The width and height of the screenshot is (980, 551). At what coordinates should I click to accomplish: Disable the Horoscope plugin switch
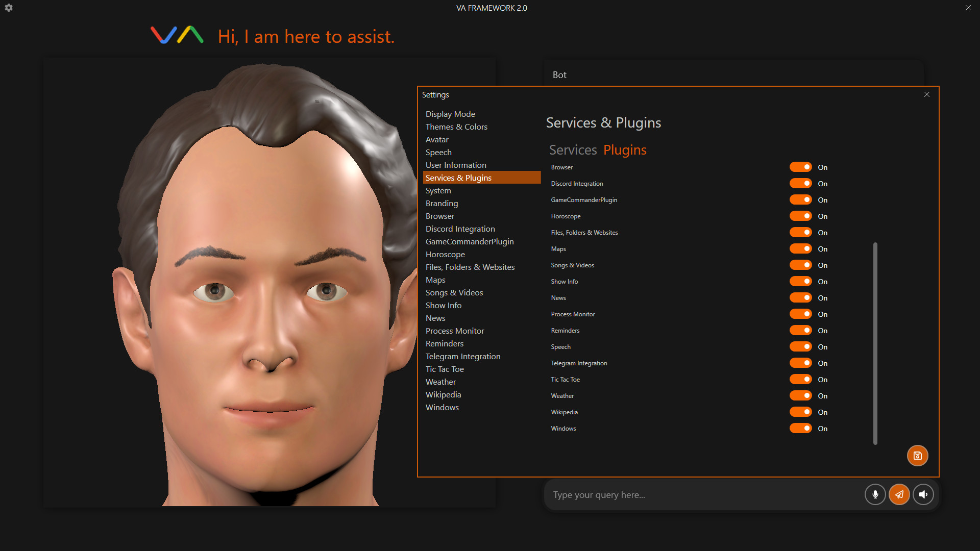[x=800, y=216]
